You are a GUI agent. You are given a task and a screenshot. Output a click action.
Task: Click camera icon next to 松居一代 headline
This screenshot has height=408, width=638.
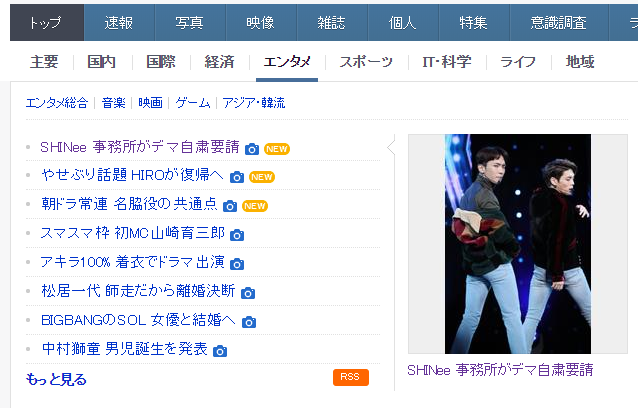(x=248, y=293)
